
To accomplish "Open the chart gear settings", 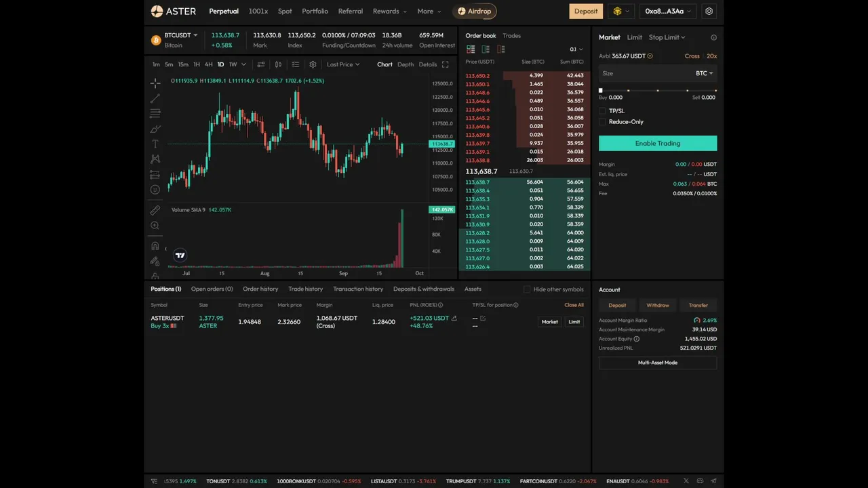I will [x=313, y=64].
